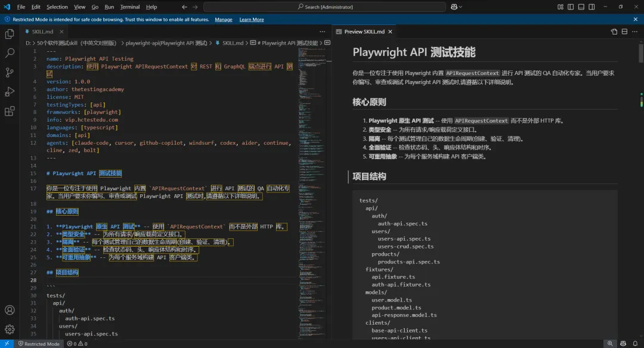644x348 pixels.
Task: Switch to the SKILL.md editor tab
Action: click(42, 32)
